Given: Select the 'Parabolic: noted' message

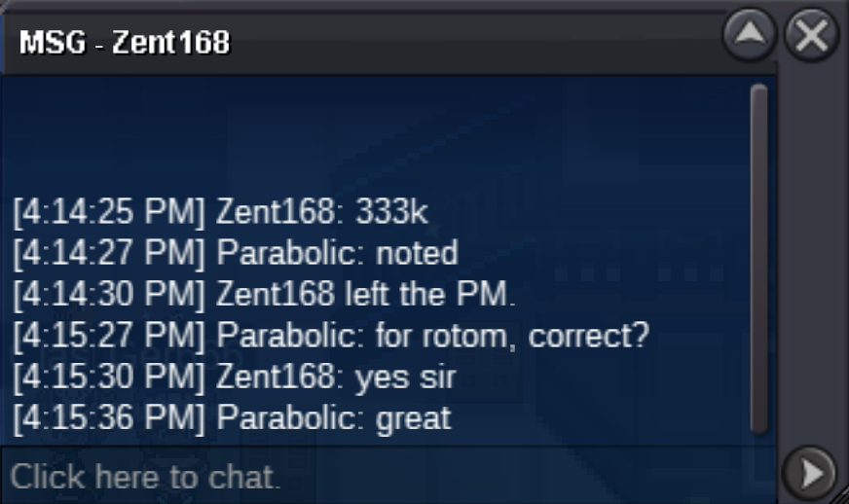Looking at the screenshot, I should (x=236, y=253).
